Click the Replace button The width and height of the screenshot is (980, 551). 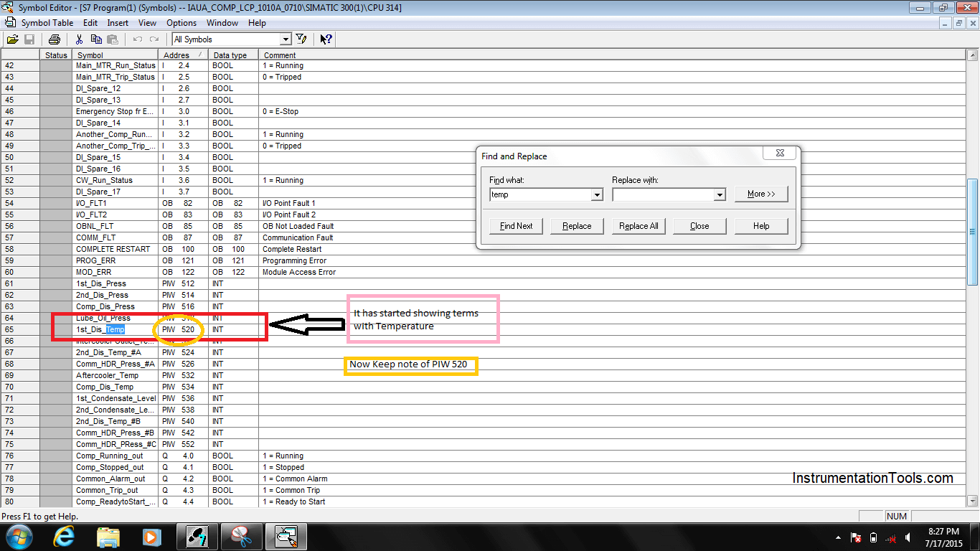point(577,226)
